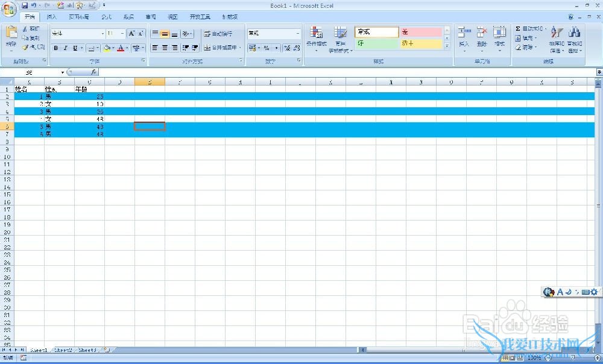Increase indent
This screenshot has width=603, height=364.
pyautogui.click(x=195, y=48)
